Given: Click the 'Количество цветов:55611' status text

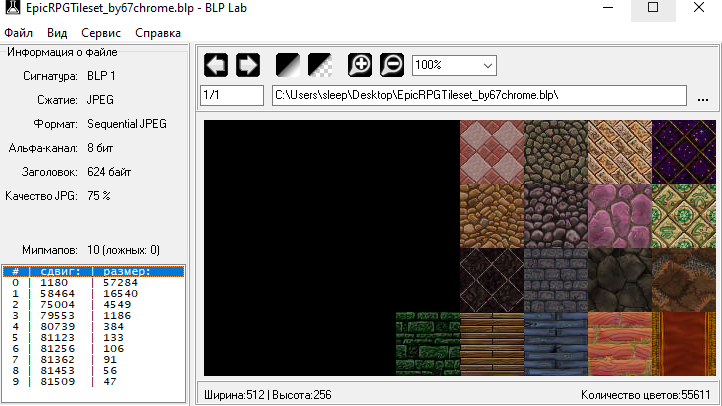Looking at the screenshot, I should (646, 395).
